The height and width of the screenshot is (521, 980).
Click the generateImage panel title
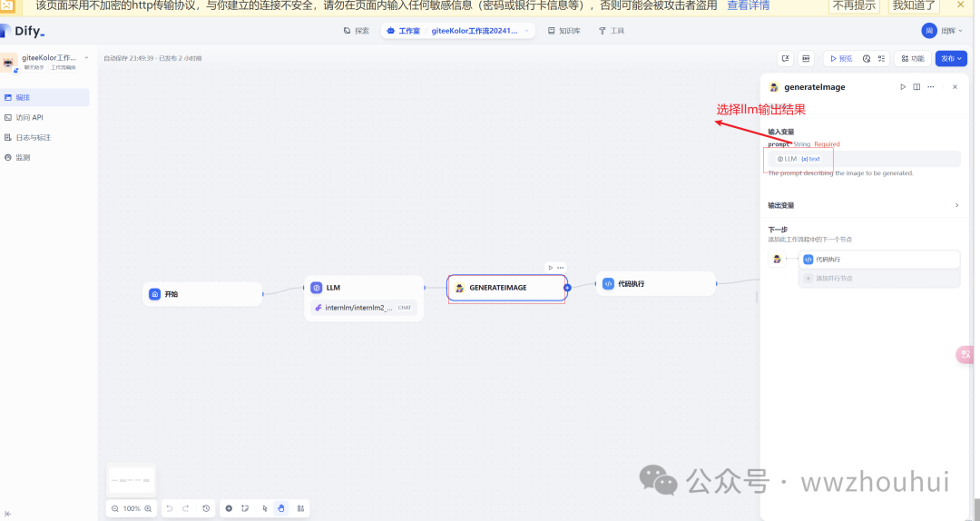[x=814, y=87]
